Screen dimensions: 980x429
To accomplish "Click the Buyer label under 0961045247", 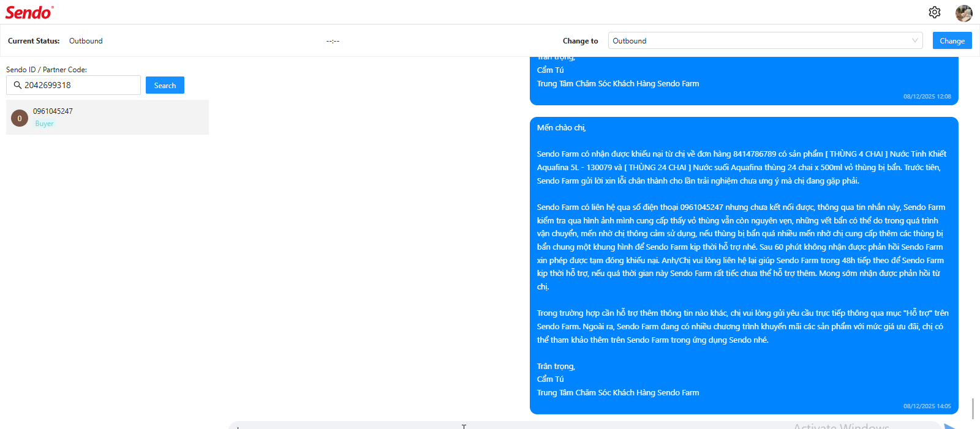I will 44,124.
